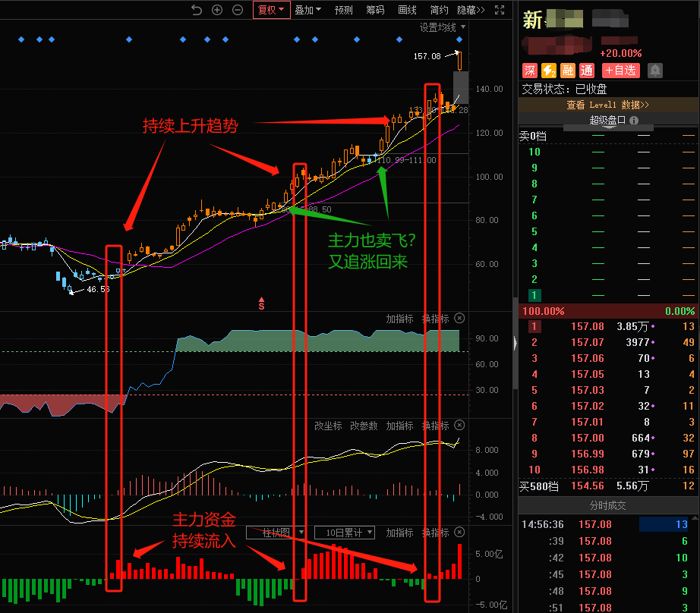
Task: Click 改参数 on the MACD panel
Action: click(x=364, y=426)
